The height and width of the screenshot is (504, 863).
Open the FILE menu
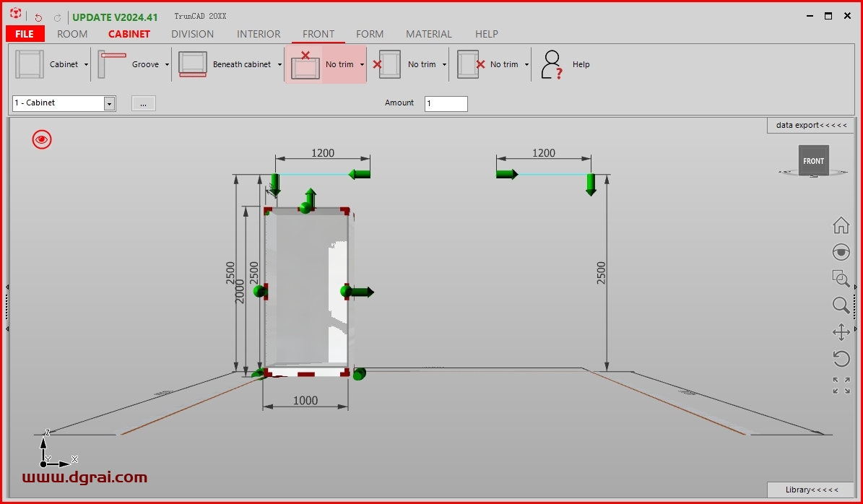tap(25, 34)
